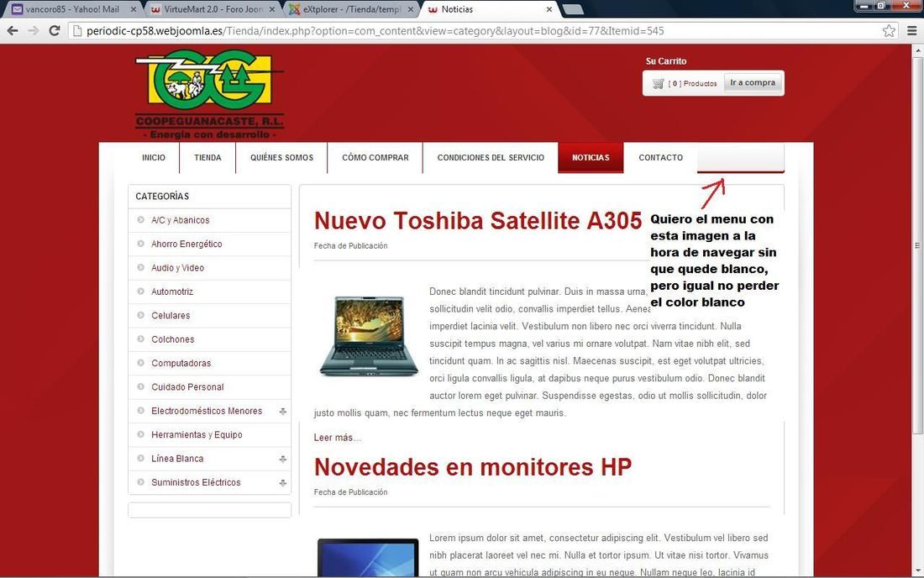Expand Electrodomésticos Menores with plus icon
This screenshot has height=578, width=924.
point(283,412)
